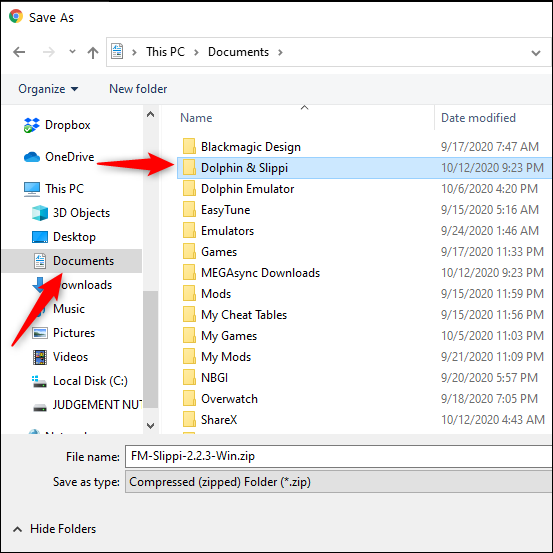The height and width of the screenshot is (553, 553).
Task: Open recent locations dropdown arrow
Action: 72,52
